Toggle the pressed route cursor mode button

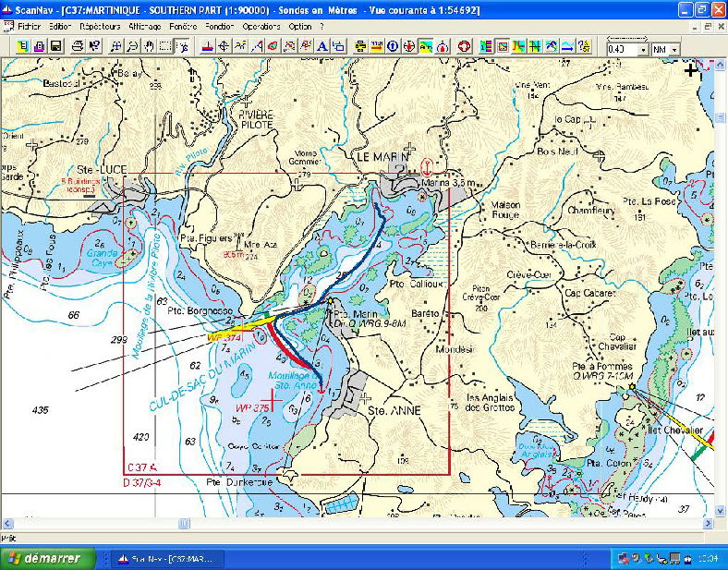coord(183,45)
